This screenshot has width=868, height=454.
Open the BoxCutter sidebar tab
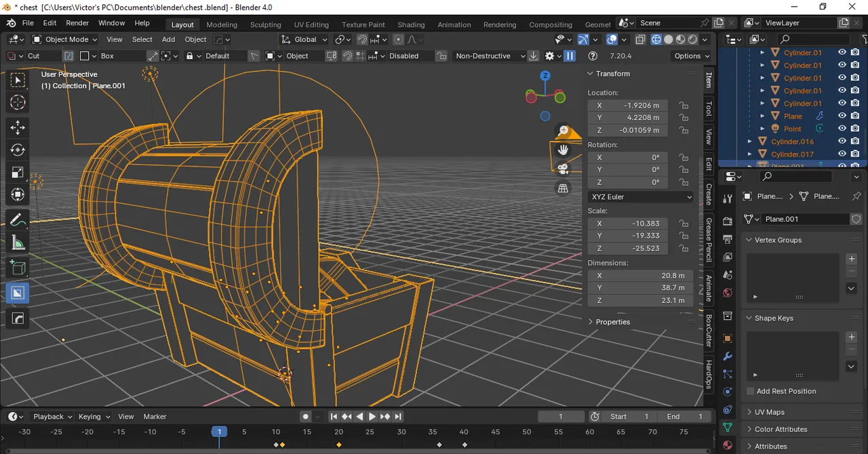[x=709, y=331]
